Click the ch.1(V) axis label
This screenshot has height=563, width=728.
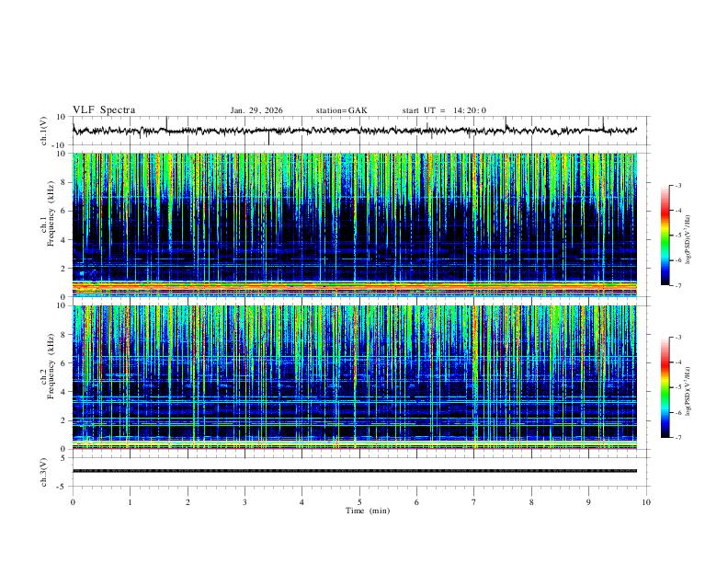pos(44,131)
